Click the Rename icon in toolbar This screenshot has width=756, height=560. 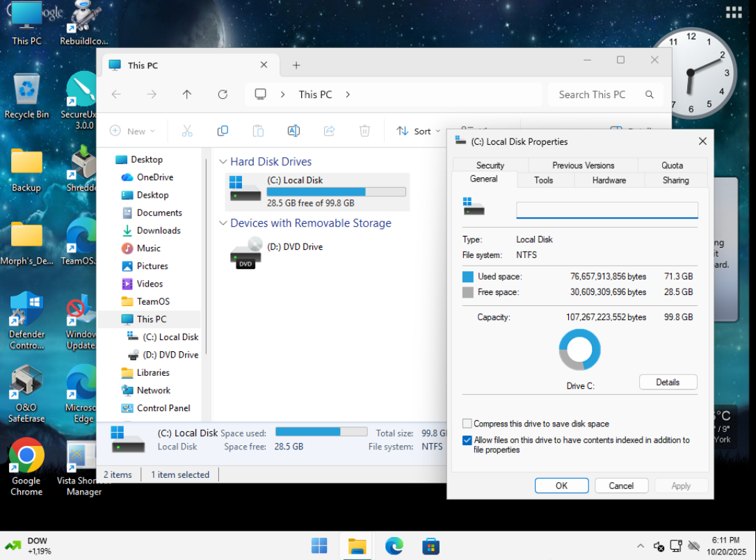293,131
